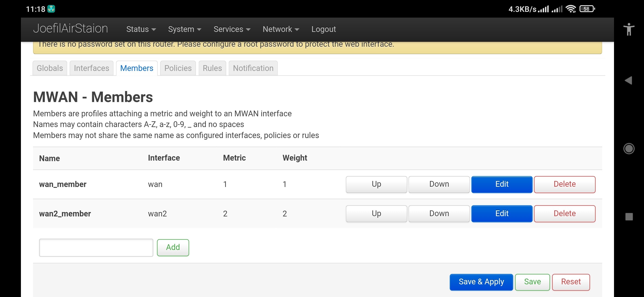Open the Status dropdown menu
This screenshot has width=644, height=297.
[141, 29]
